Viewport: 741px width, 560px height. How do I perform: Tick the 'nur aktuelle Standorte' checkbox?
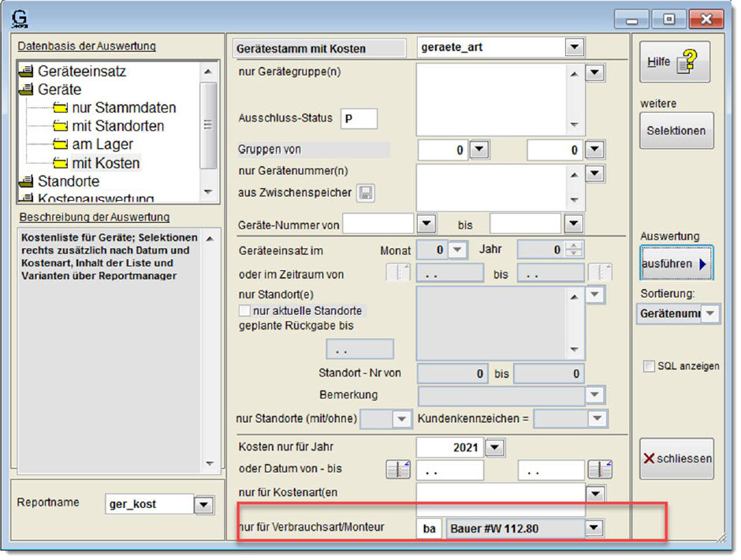[244, 311]
